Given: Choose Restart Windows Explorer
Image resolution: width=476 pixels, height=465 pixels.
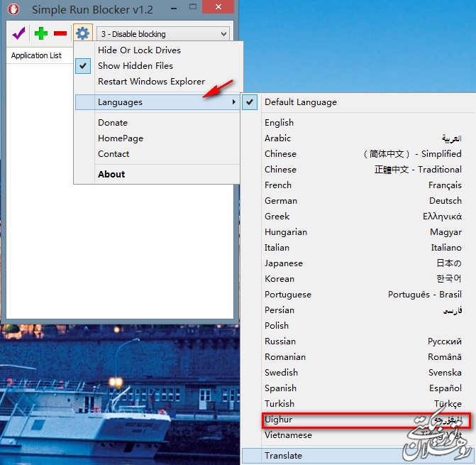Looking at the screenshot, I should [158, 82].
